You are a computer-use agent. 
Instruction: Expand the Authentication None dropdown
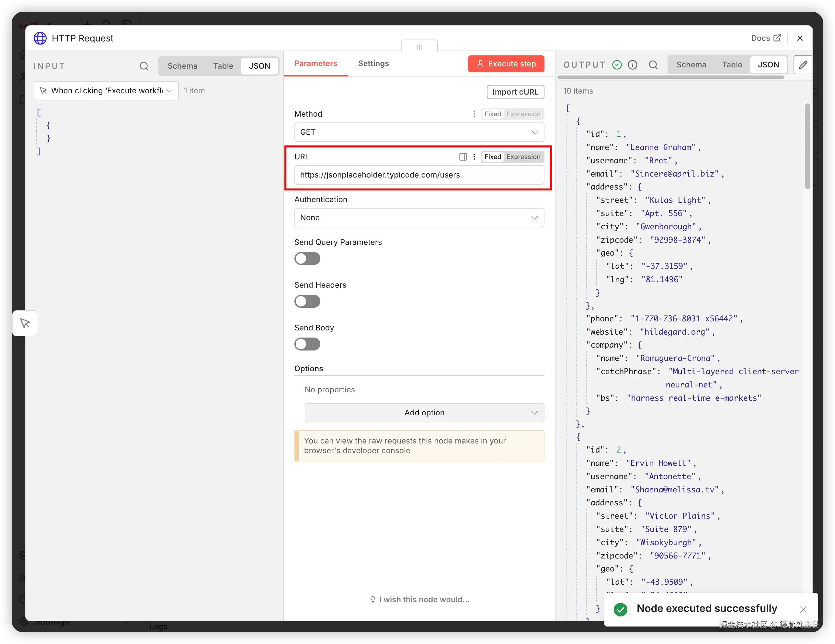click(419, 218)
